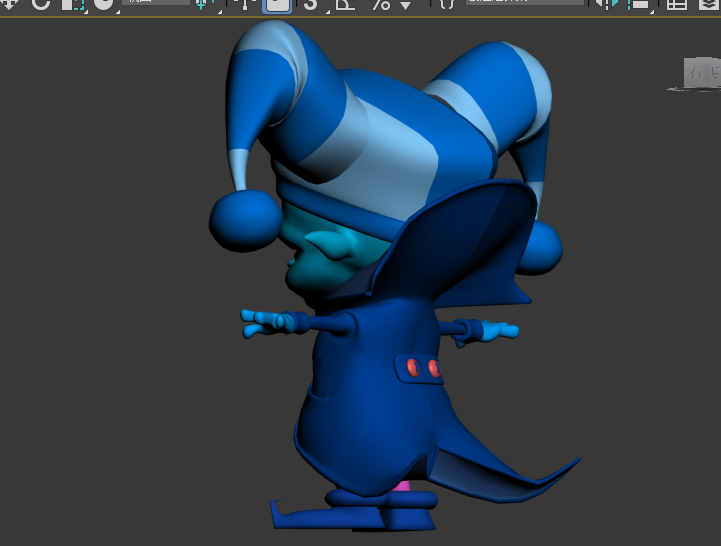Select the Move tool in the toolbar
721x546 pixels.
pyautogui.click(x=8, y=4)
